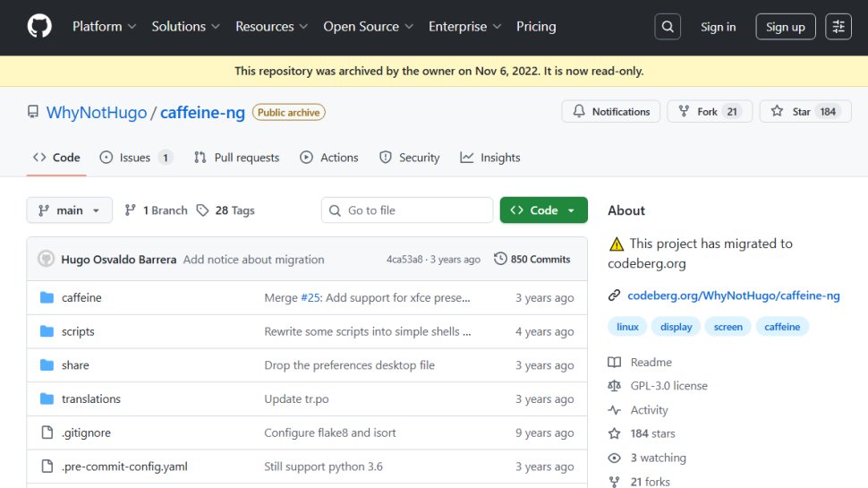
Task: Click the repository icon before WhyNotHugo
Action: pyautogui.click(x=33, y=112)
